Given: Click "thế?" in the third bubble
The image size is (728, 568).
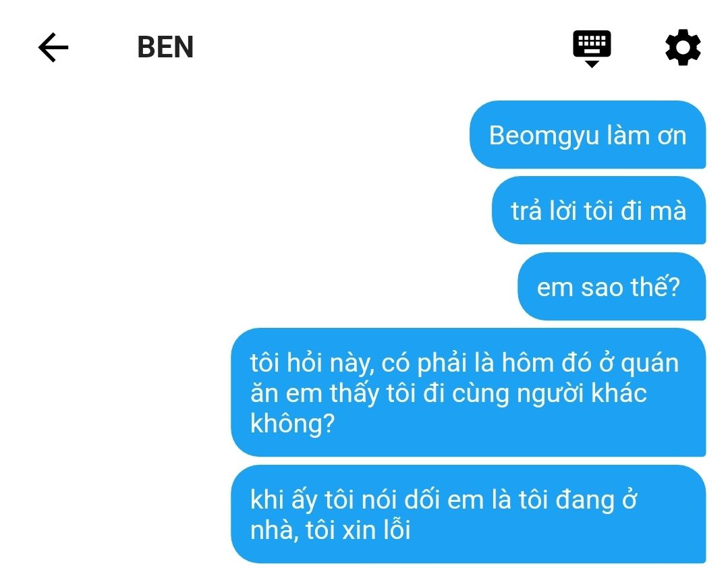Looking at the screenshot, I should point(654,287).
